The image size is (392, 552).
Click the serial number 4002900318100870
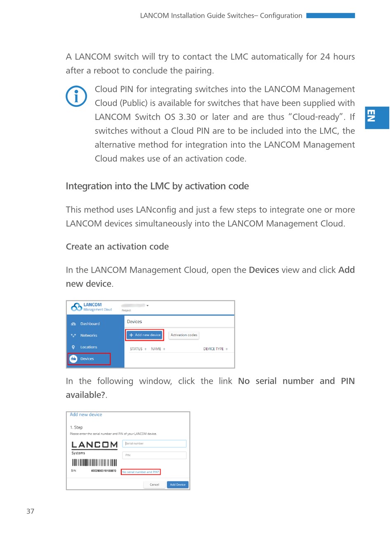(x=104, y=471)
